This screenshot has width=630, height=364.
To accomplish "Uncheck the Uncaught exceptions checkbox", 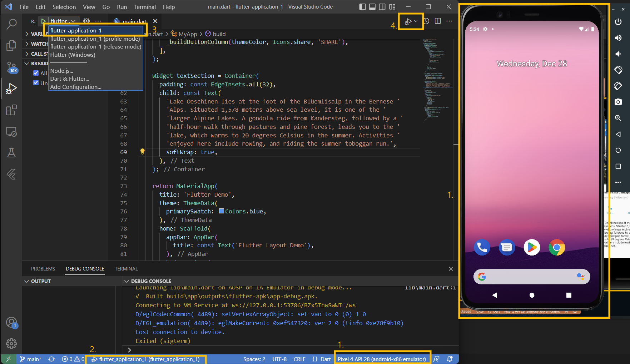I will pyautogui.click(x=36, y=82).
